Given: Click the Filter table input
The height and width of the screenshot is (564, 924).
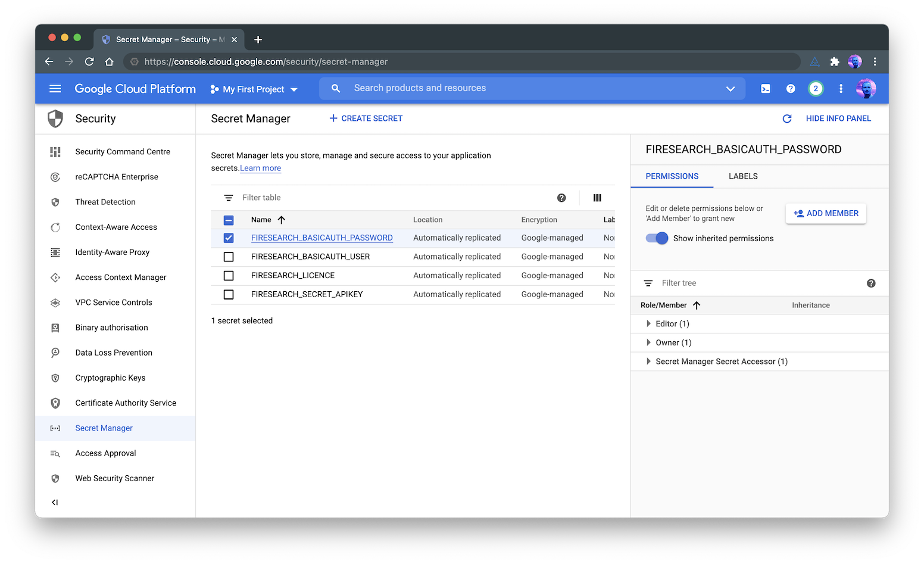Looking at the screenshot, I should 393,198.
